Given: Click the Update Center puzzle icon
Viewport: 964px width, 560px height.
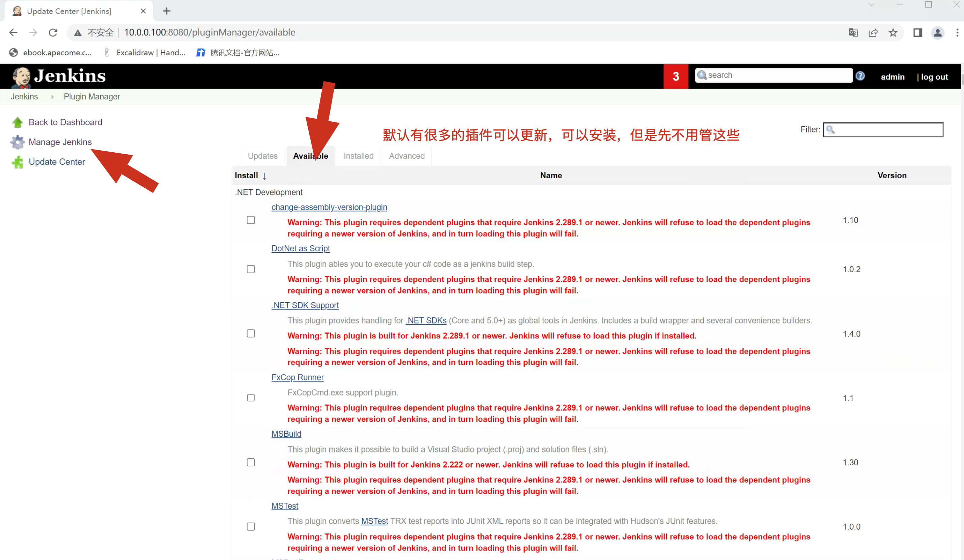Looking at the screenshot, I should pyautogui.click(x=17, y=162).
